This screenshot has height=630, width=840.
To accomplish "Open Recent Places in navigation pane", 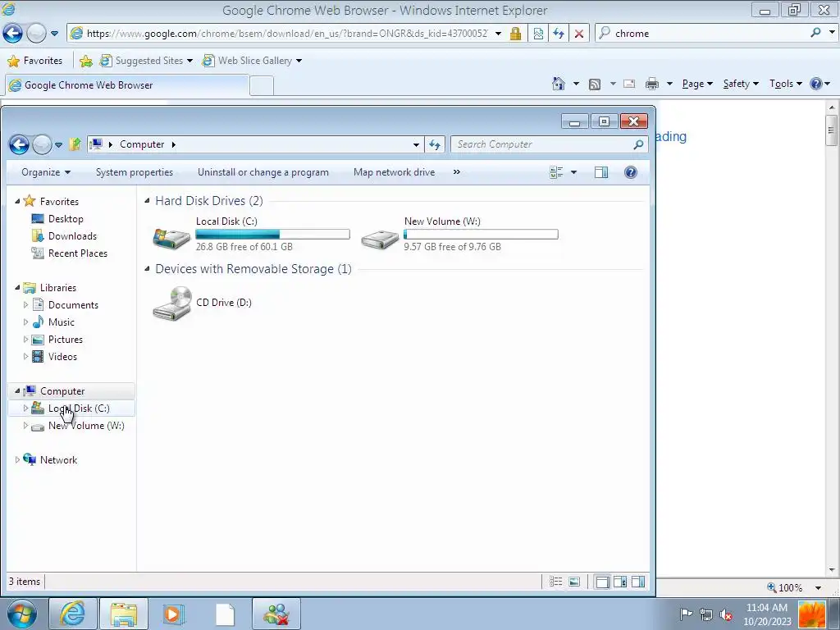I will pyautogui.click(x=78, y=253).
